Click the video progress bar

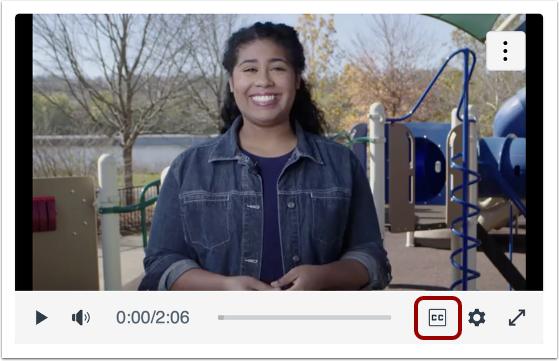click(304, 318)
